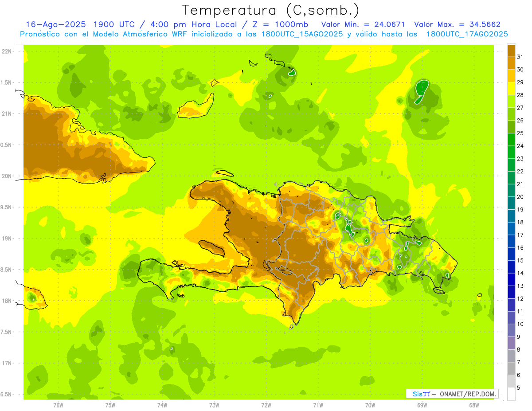Click the colorbar label "26"
This screenshot has width=532, height=411.
(x=520, y=121)
